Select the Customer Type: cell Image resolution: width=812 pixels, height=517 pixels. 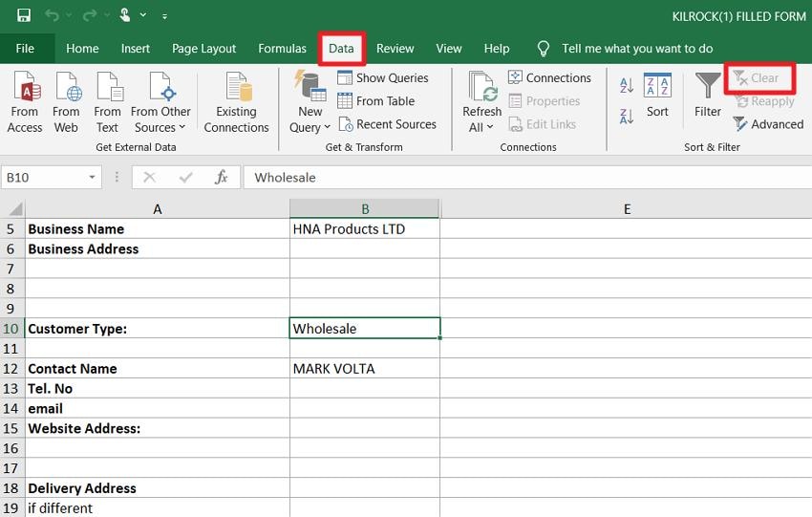[x=158, y=329]
